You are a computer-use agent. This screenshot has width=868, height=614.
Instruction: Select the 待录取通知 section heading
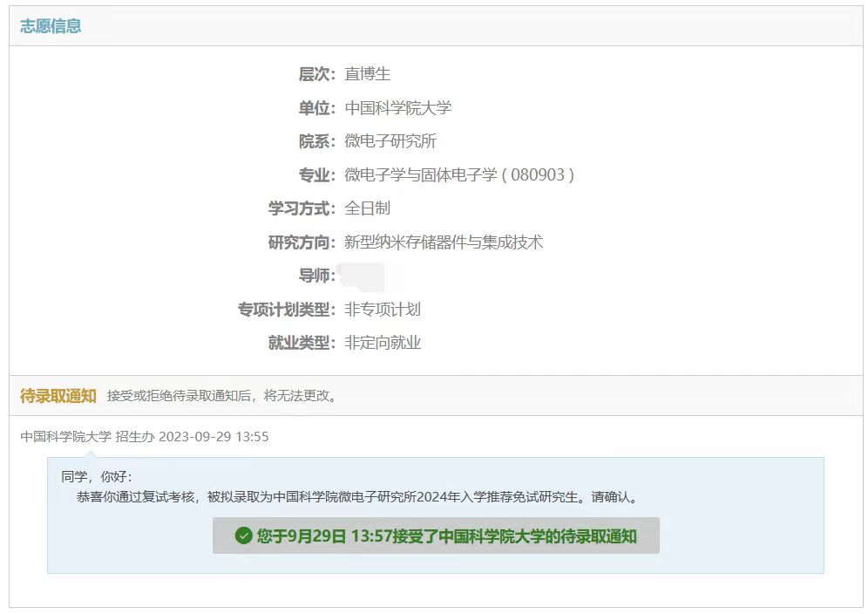(58, 396)
